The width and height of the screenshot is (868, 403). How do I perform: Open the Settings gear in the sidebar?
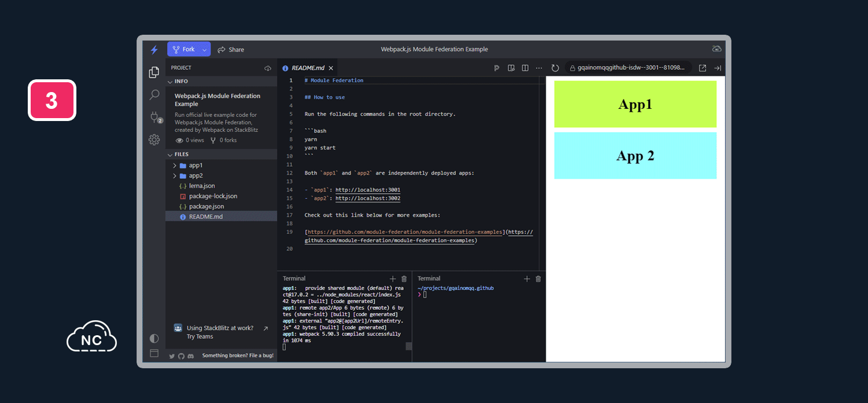(154, 140)
